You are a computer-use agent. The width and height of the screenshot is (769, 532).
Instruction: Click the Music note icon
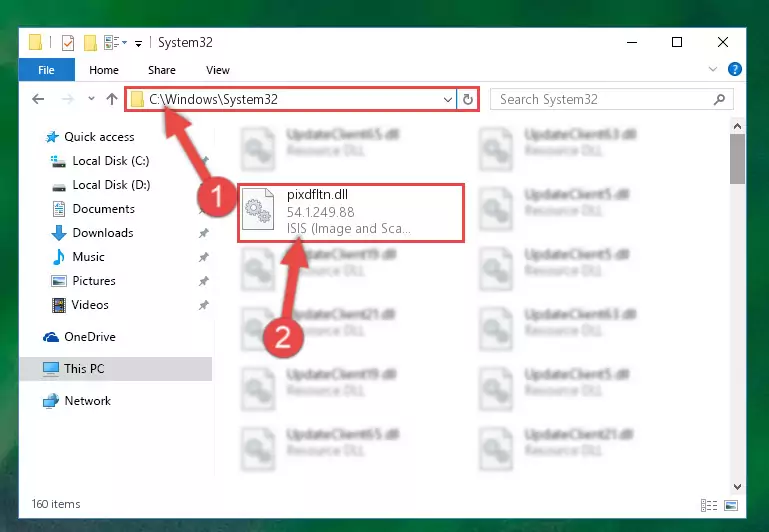click(58, 257)
